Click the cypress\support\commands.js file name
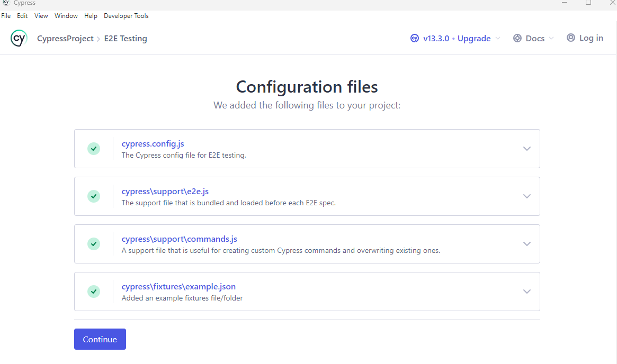Viewport: 617px width, 364px height. click(180, 239)
